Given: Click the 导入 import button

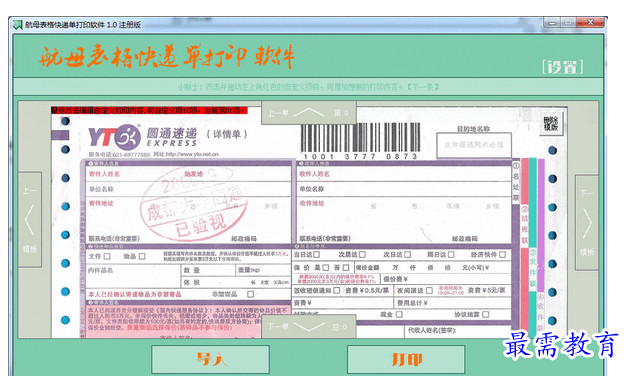Looking at the screenshot, I should point(210,359).
